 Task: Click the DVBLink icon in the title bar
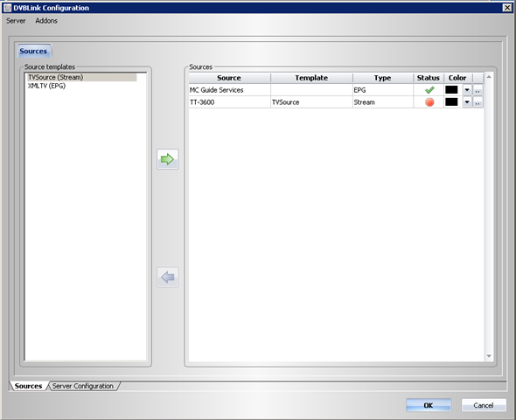pyautogui.click(x=8, y=8)
